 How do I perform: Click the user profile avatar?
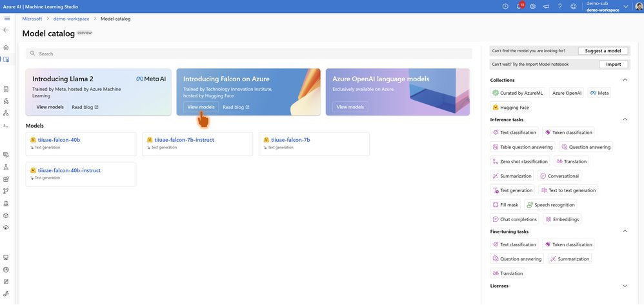pyautogui.click(x=639, y=6)
